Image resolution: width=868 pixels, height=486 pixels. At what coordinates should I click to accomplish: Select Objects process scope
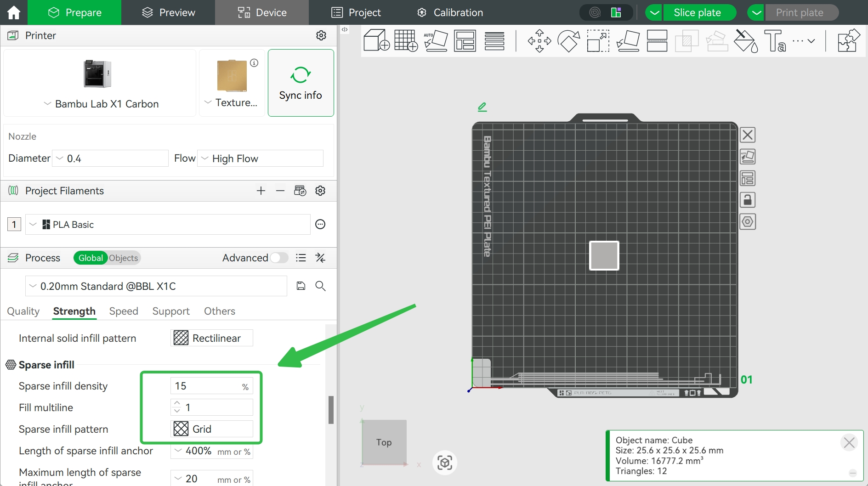(x=124, y=258)
